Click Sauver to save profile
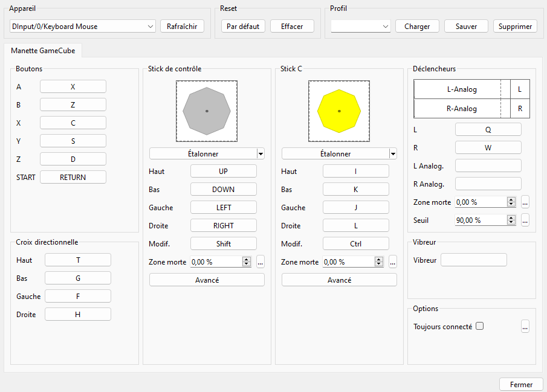This screenshot has height=392, width=547. pos(466,27)
